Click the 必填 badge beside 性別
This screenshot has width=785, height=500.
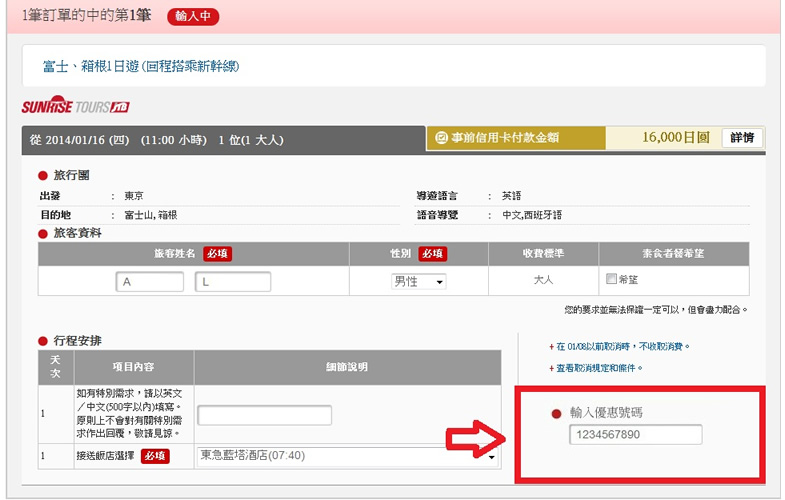point(431,254)
